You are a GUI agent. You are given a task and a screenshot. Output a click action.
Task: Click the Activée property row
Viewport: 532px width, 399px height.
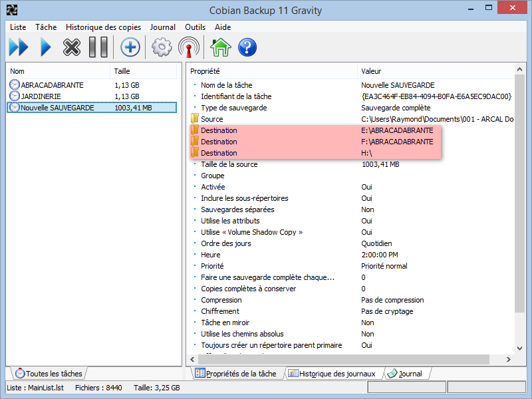coord(213,187)
